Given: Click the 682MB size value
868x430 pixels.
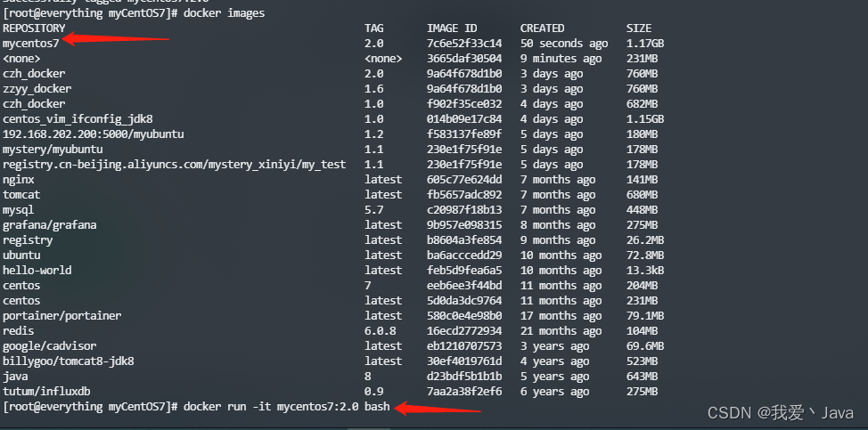Looking at the screenshot, I should [643, 104].
